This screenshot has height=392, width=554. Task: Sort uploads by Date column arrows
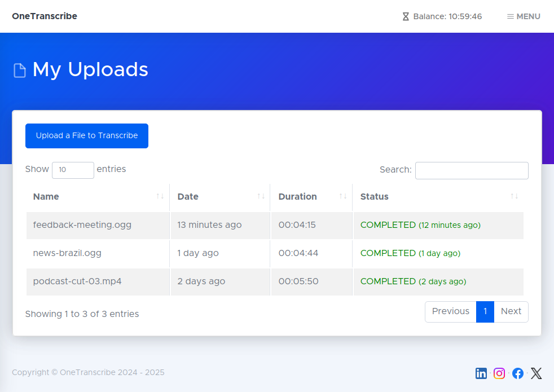pyautogui.click(x=261, y=196)
